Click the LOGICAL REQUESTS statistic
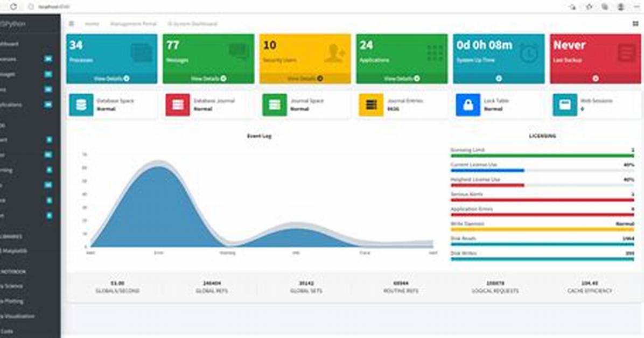This screenshot has width=644, height=338. click(x=495, y=287)
